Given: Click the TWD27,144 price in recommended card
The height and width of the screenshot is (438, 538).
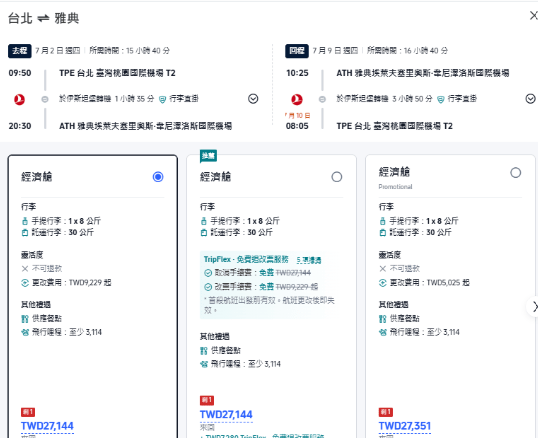Looking at the screenshot, I should [226, 415].
